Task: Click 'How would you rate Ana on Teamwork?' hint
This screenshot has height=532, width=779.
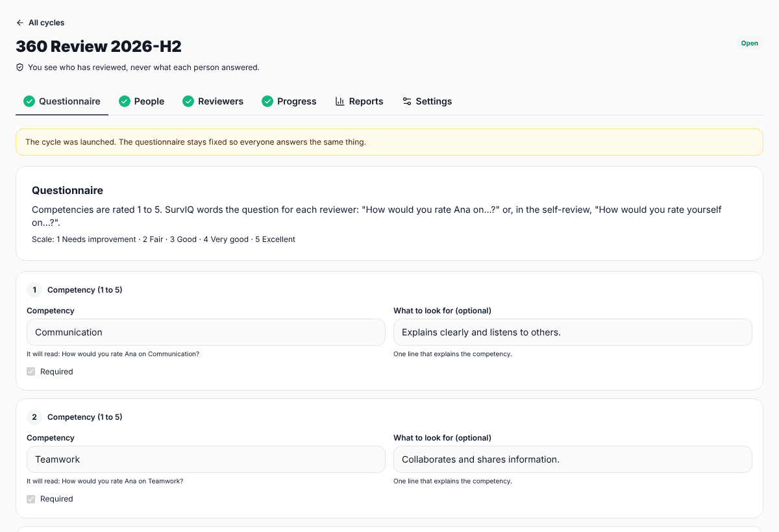Action: tap(105, 481)
